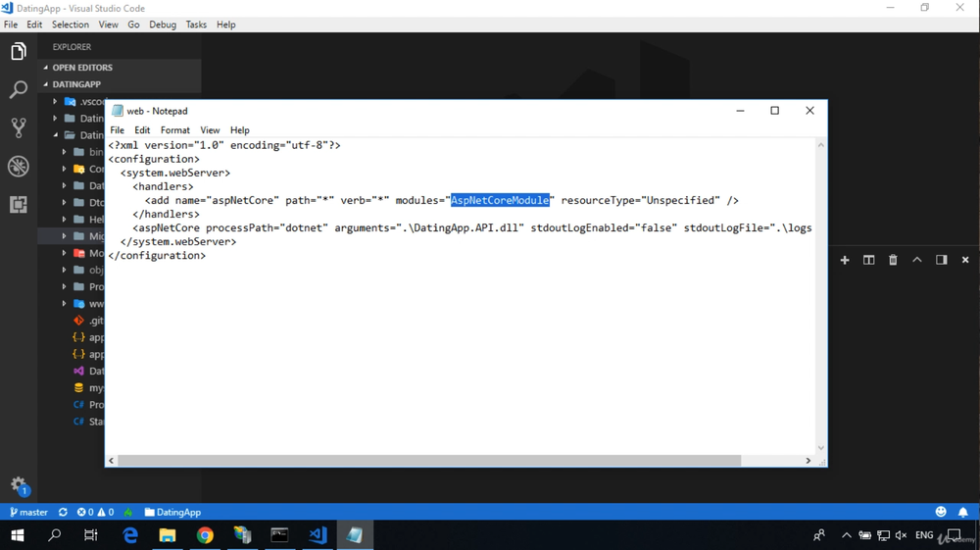Open Notepad File menu
Image resolution: width=980 pixels, height=550 pixels.
click(117, 130)
